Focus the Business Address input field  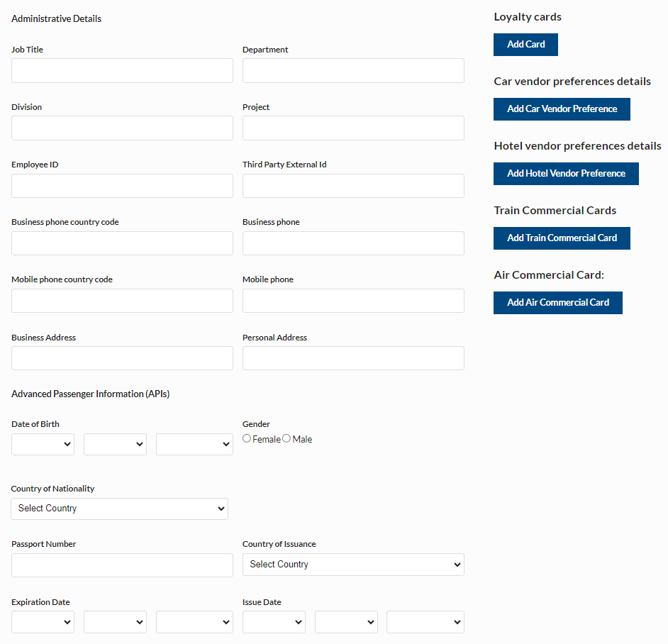[122, 358]
